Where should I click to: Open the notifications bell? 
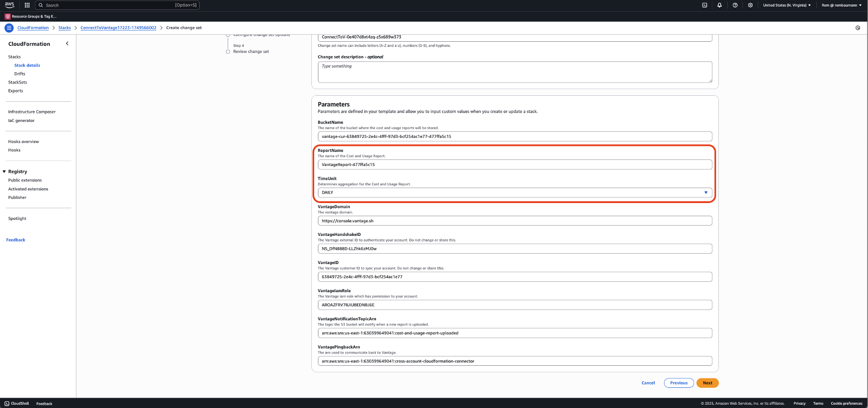click(x=719, y=5)
